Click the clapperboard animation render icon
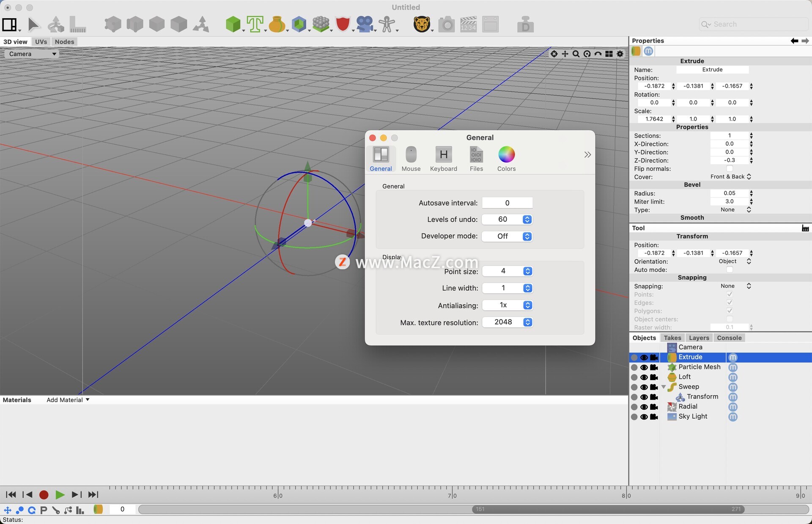Viewport: 812px width, 524px height. pyautogui.click(x=468, y=25)
